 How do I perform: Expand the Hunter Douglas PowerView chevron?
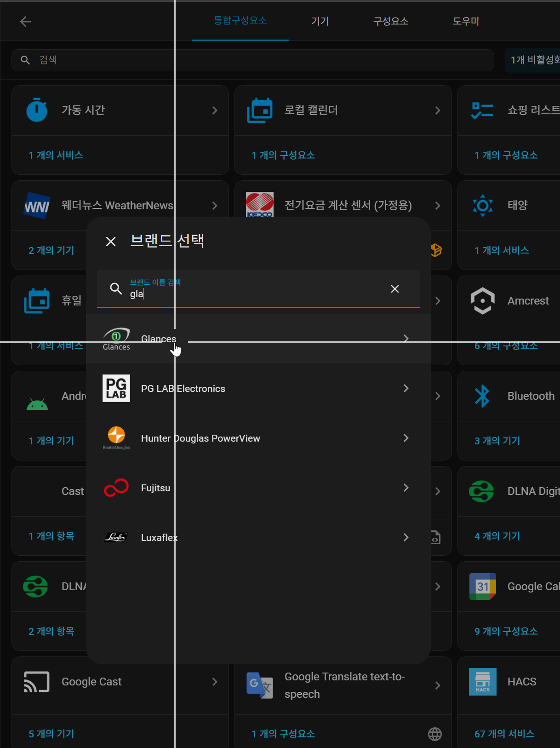406,438
